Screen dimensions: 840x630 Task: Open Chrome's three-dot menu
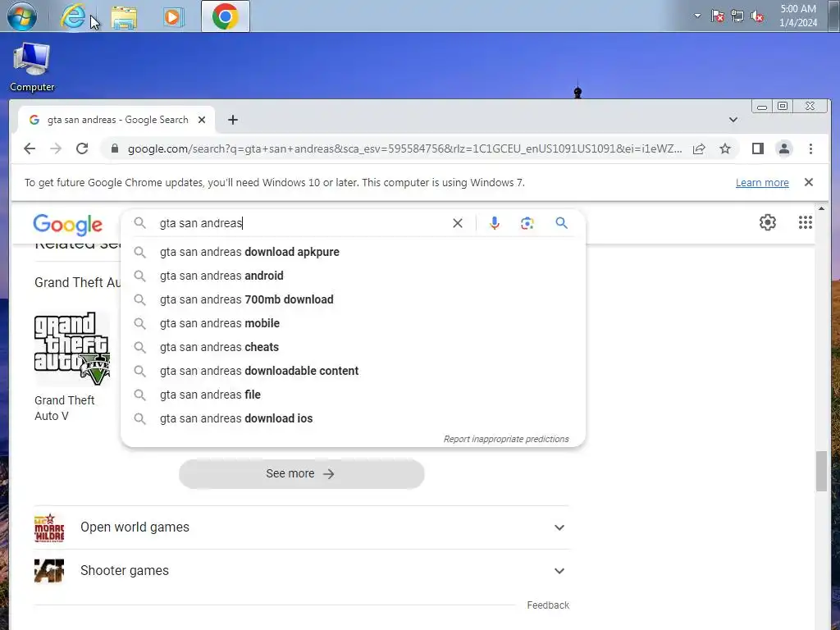tap(810, 149)
